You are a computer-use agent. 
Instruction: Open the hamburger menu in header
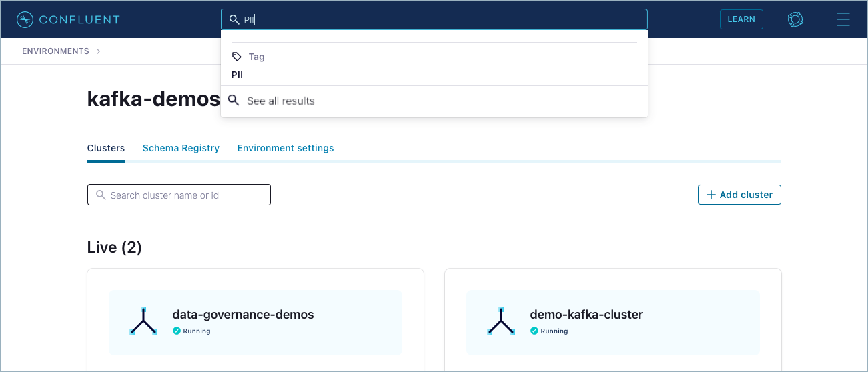[x=843, y=19]
